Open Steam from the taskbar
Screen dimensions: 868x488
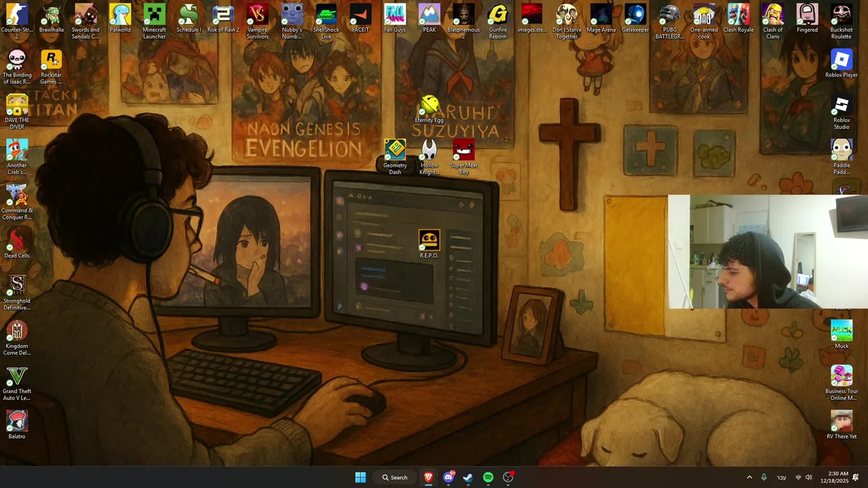click(x=468, y=477)
